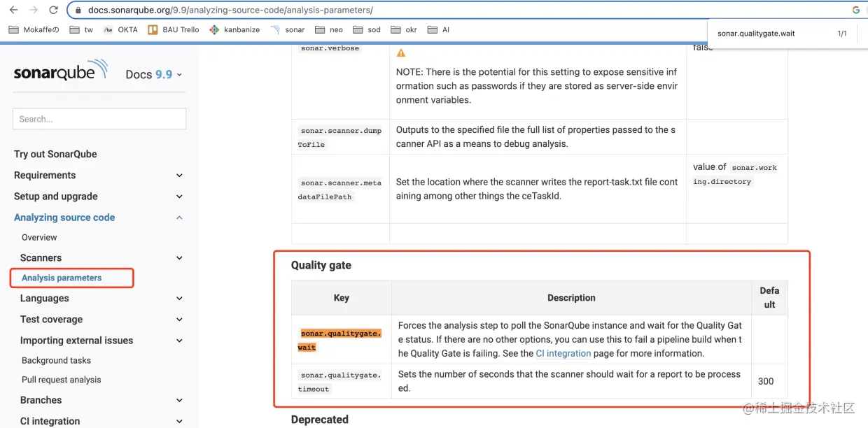The width and height of the screenshot is (868, 428).
Task: Select Analysis parameters in sidebar
Action: [x=62, y=278]
